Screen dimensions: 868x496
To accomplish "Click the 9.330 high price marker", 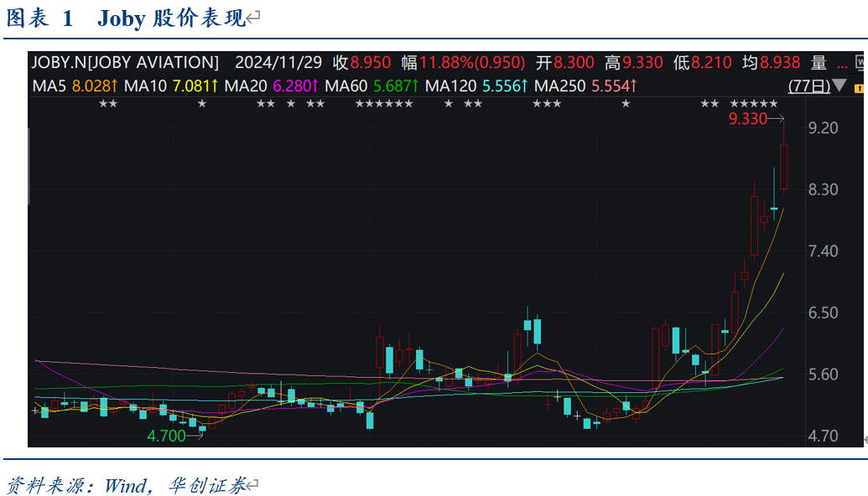I will point(748,119).
